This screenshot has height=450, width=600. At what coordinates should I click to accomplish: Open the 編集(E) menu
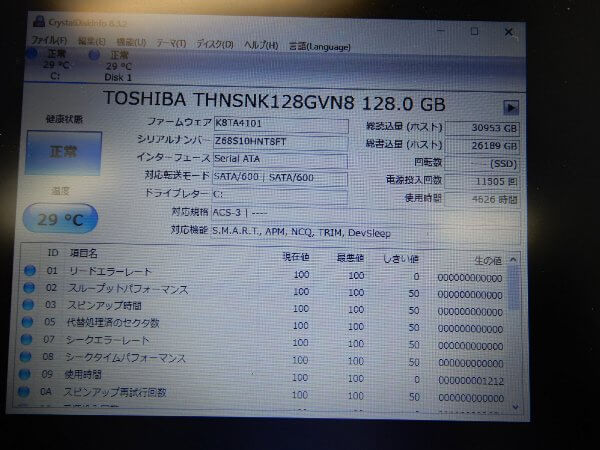point(91,41)
